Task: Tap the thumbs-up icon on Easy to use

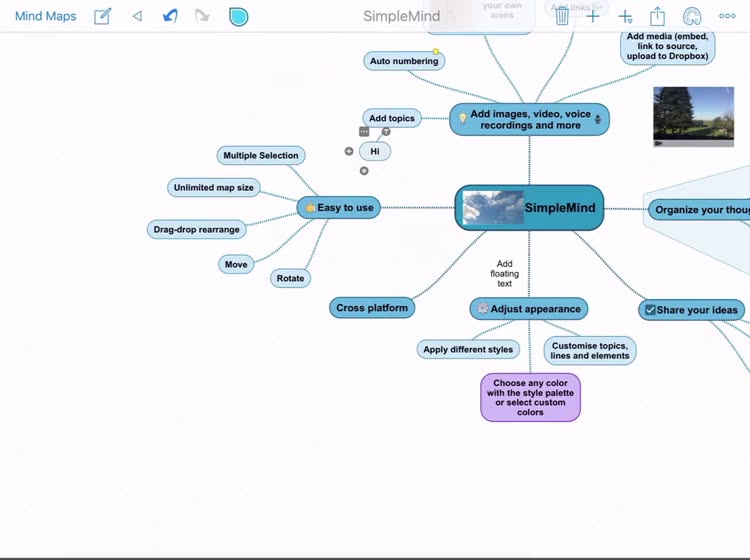Action: tap(310, 208)
